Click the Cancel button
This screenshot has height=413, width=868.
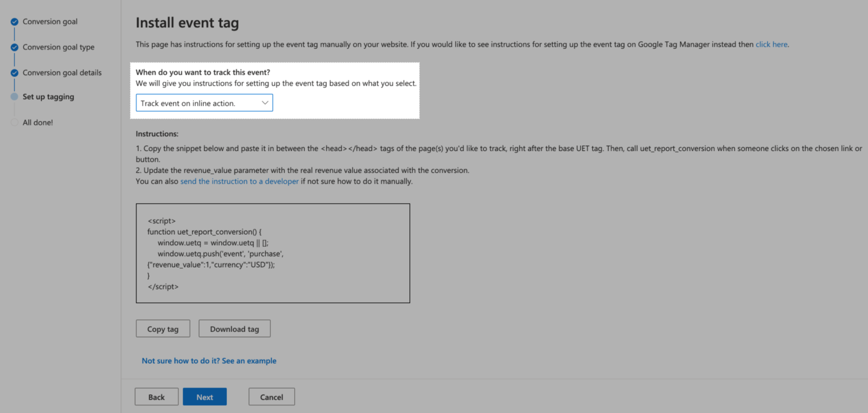[271, 397]
